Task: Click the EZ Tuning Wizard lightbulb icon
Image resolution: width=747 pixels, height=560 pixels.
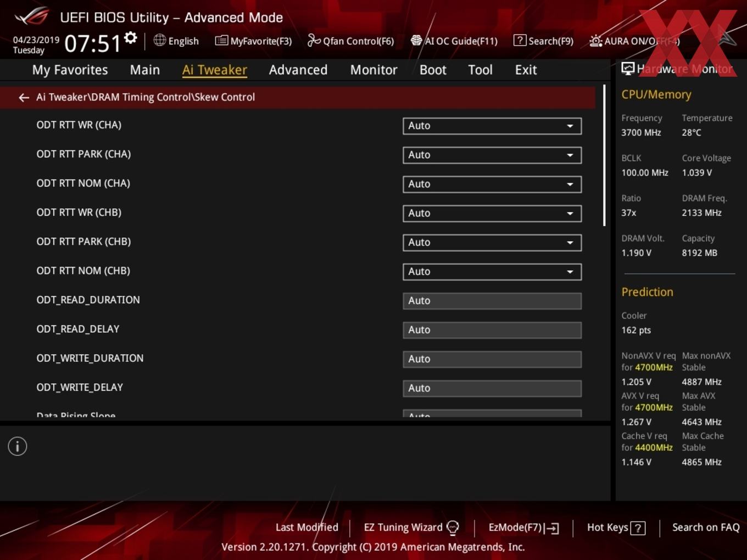Action: click(x=453, y=528)
